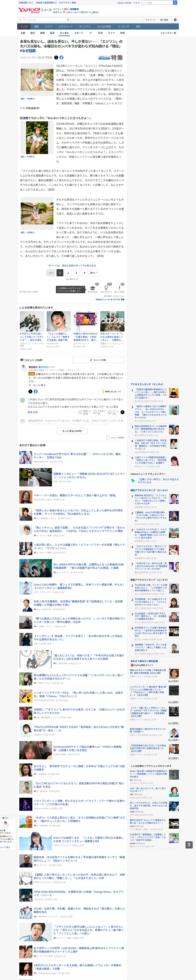Image resolution: width=196 pixels, height=980 pixels.
Task: Share the expert comment on Facebook
Action: pyautogui.click(x=35, y=392)
